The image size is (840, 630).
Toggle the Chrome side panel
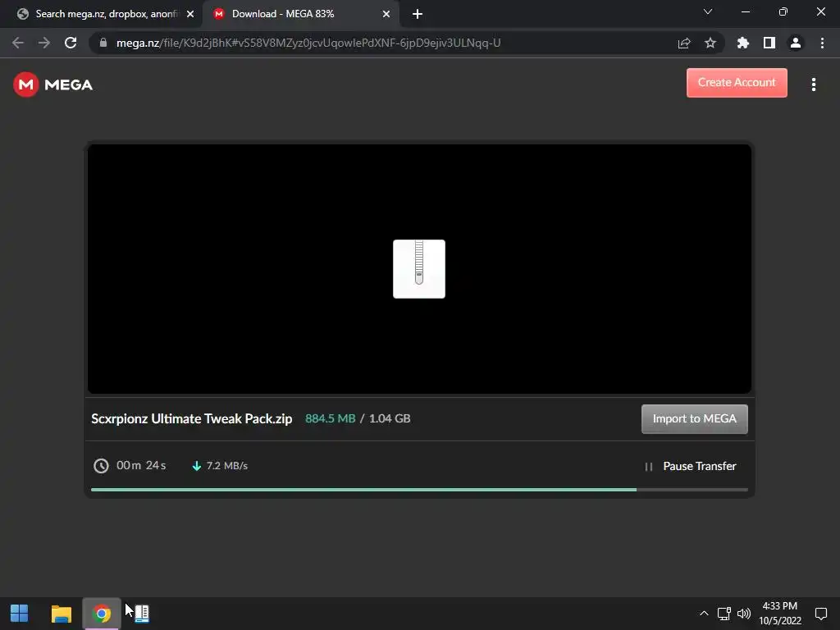pyautogui.click(x=769, y=43)
